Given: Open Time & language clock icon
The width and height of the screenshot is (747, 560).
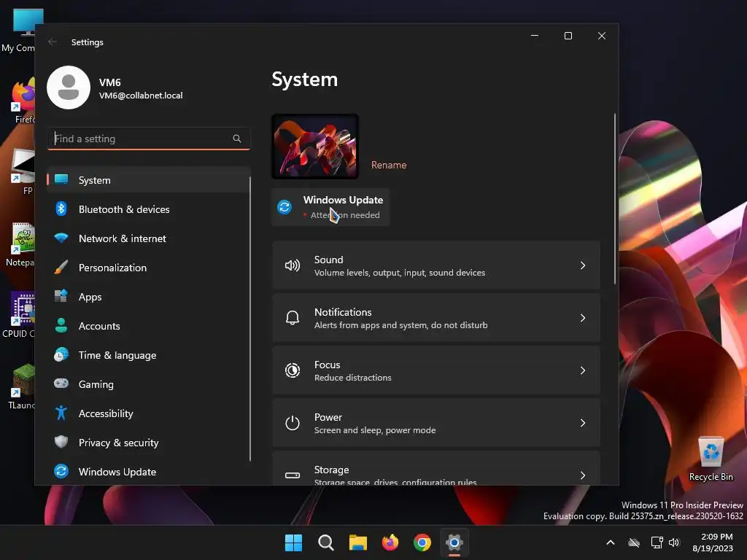Looking at the screenshot, I should [x=61, y=355].
